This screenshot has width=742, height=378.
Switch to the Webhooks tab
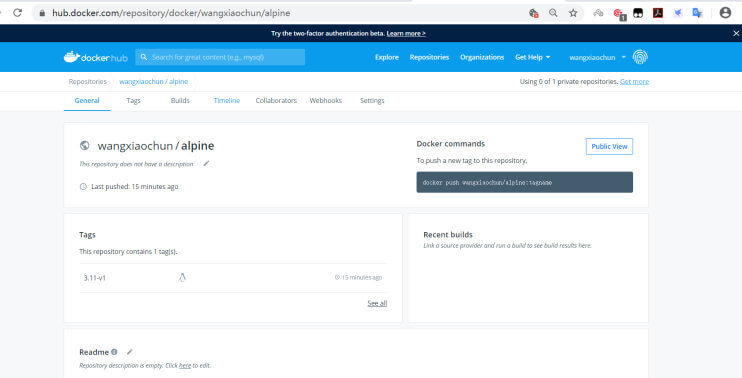(326, 101)
